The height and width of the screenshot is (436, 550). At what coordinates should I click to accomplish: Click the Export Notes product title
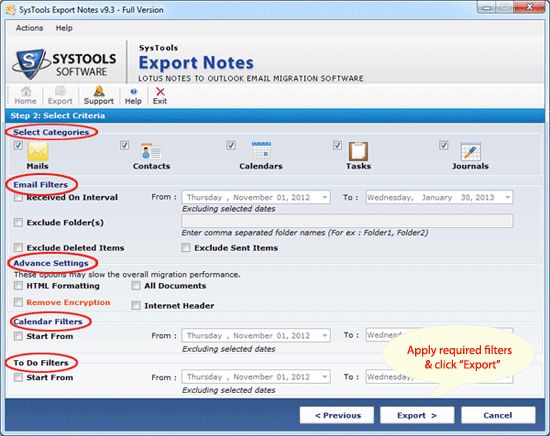(x=196, y=63)
